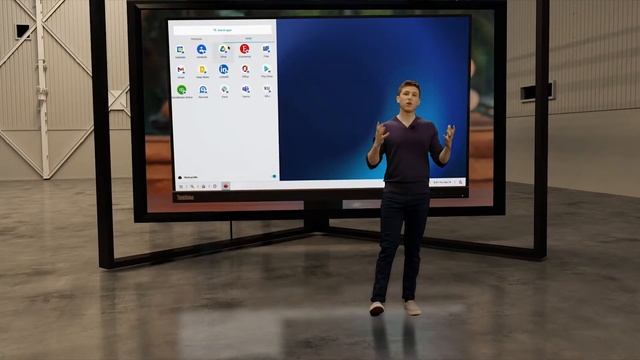
Task: Open the Gmail app with the M icon
Action: pos(181,70)
